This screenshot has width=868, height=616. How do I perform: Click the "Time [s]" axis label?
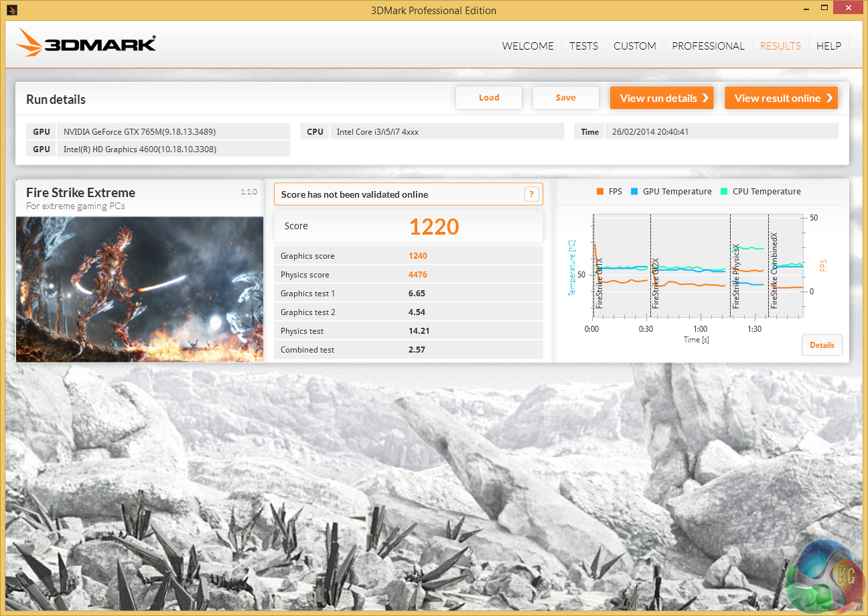(697, 340)
